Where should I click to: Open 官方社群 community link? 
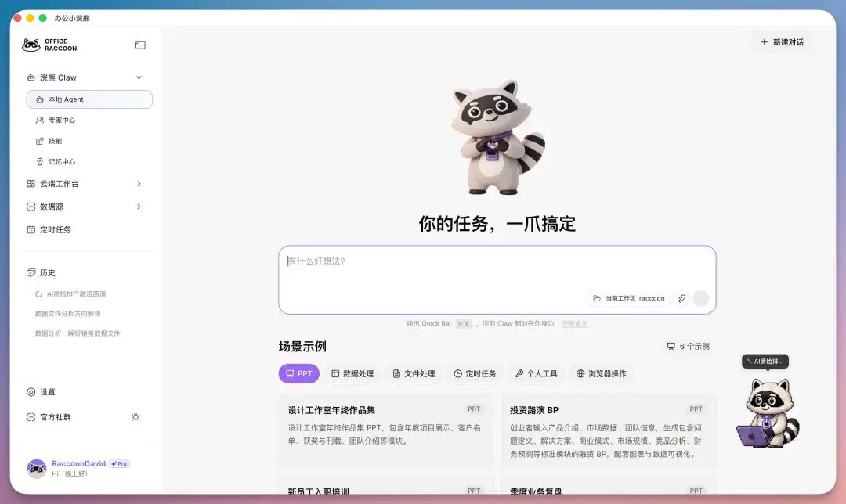tap(55, 417)
